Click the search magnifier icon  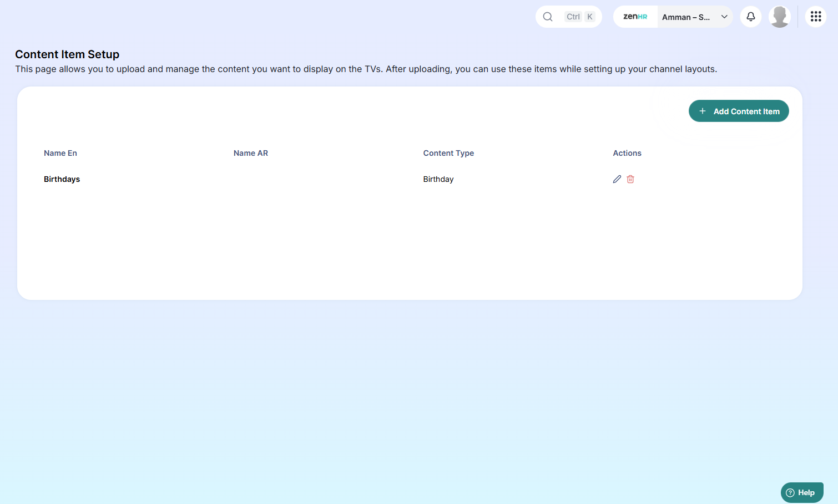[x=548, y=17]
